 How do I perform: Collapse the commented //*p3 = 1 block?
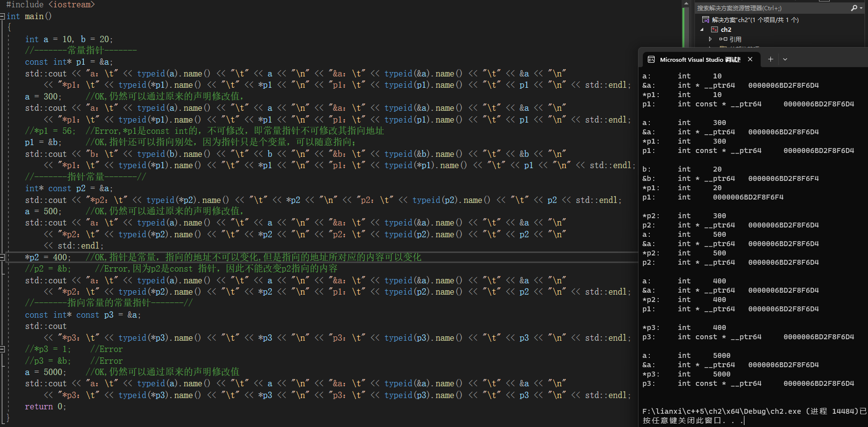pyautogui.click(x=2, y=350)
